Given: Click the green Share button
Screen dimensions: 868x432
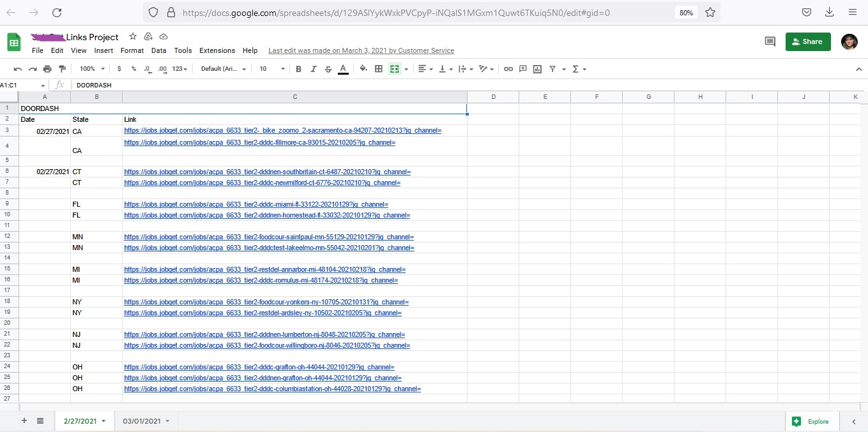Looking at the screenshot, I should point(808,41).
